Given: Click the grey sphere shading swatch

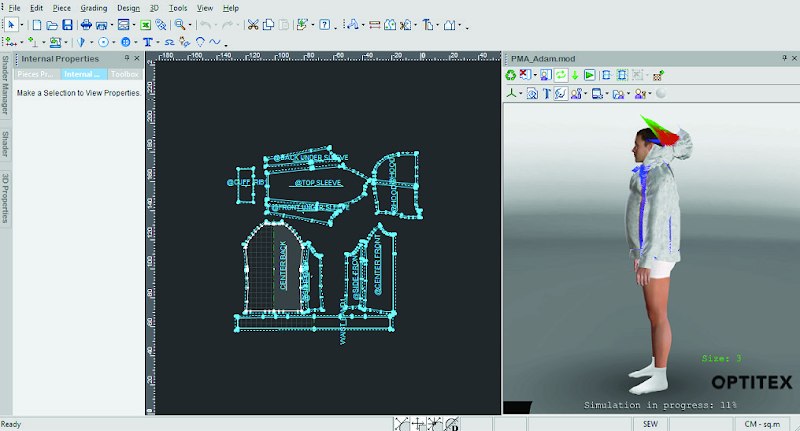Looking at the screenshot, I should point(661,94).
